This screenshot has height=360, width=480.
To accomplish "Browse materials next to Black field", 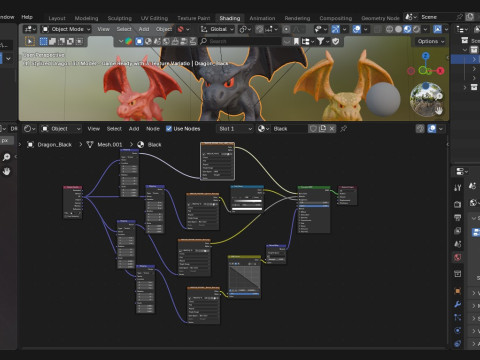I will click(263, 129).
